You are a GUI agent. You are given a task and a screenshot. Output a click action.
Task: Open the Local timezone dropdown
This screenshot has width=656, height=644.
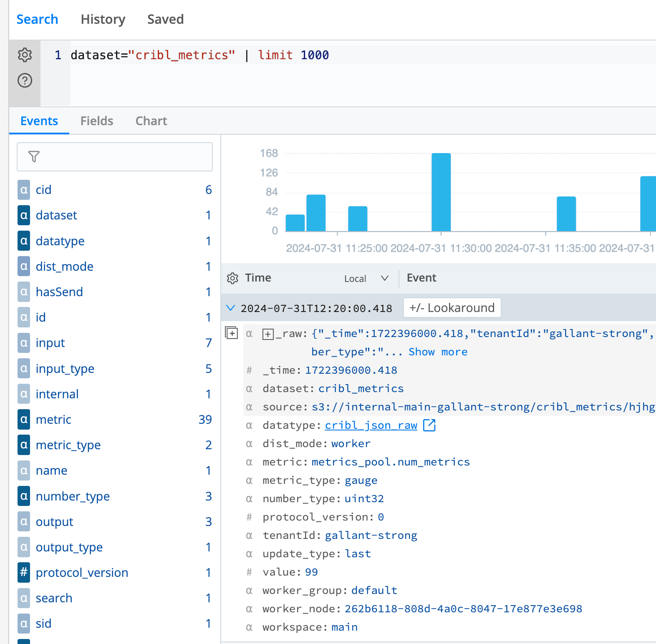point(366,279)
